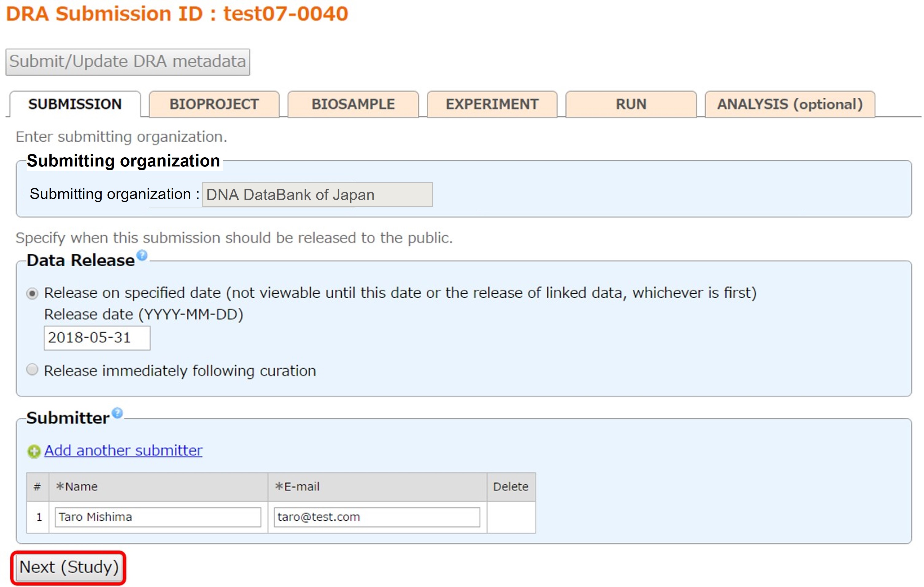Click the Delete column header

coord(511,487)
